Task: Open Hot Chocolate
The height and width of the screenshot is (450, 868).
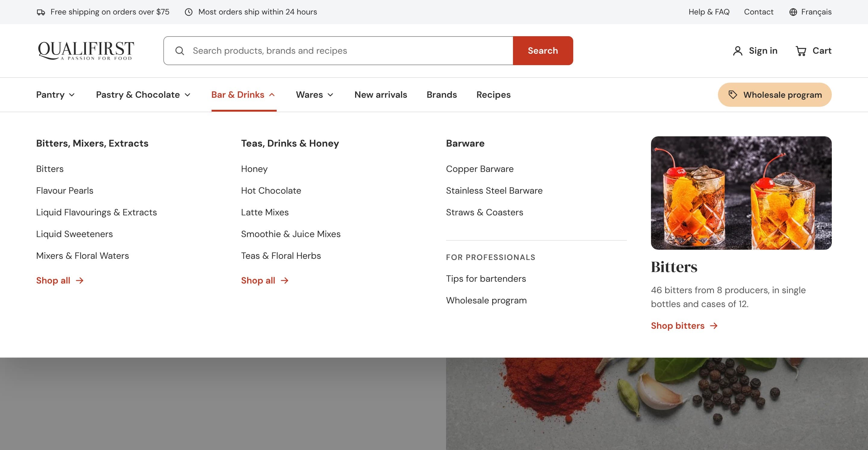Action: (x=271, y=191)
